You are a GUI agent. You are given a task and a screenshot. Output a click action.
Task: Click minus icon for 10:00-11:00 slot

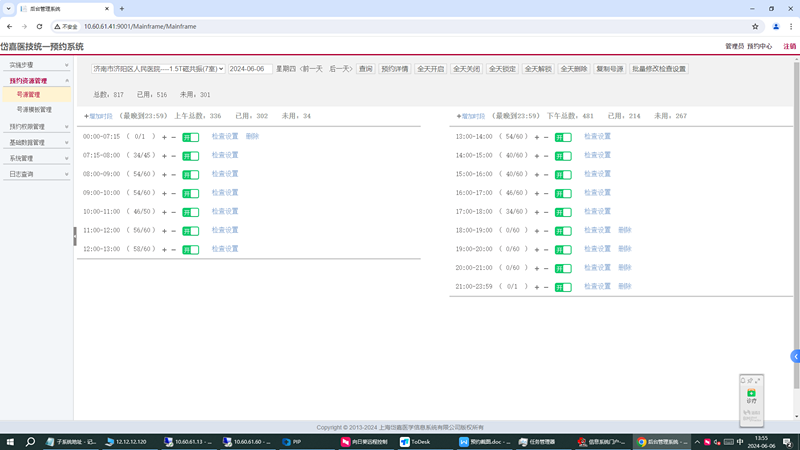point(173,212)
